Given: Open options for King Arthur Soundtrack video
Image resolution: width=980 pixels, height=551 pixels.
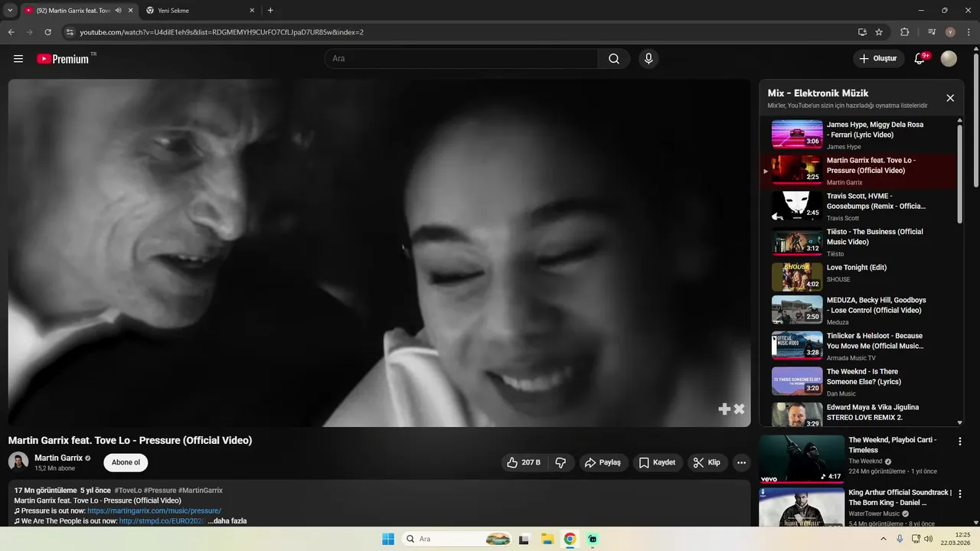Looking at the screenshot, I should [960, 494].
